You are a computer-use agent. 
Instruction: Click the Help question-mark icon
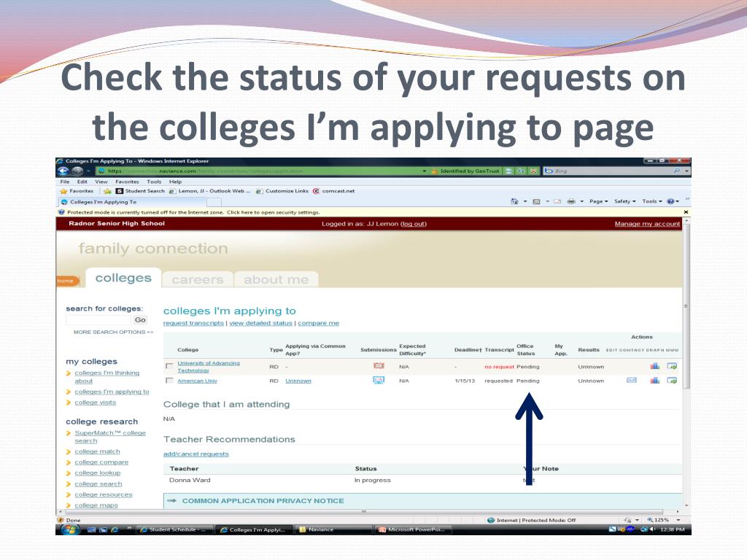(x=670, y=201)
